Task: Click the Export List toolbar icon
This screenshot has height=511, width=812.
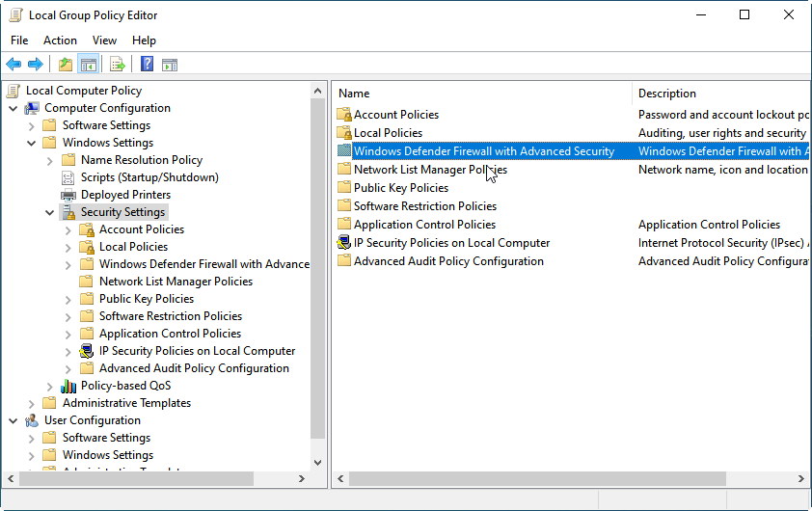Action: pos(117,65)
